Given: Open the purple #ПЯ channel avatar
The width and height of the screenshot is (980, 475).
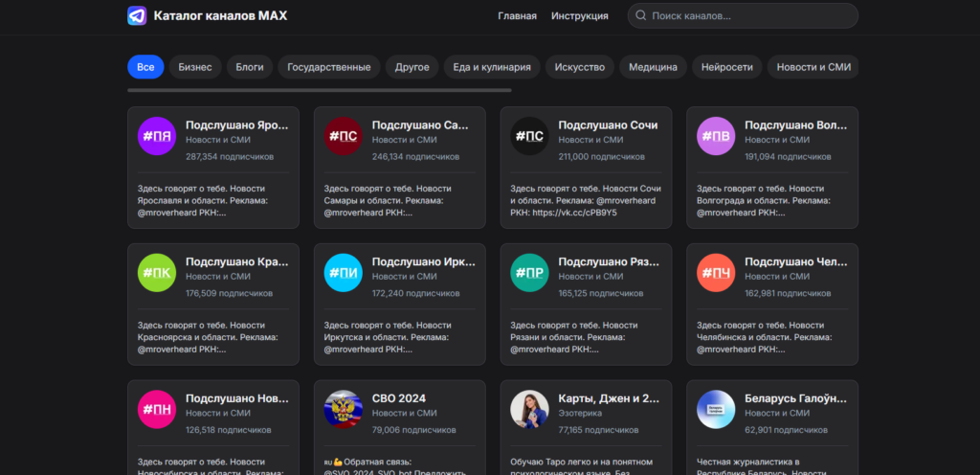Looking at the screenshot, I should [156, 136].
